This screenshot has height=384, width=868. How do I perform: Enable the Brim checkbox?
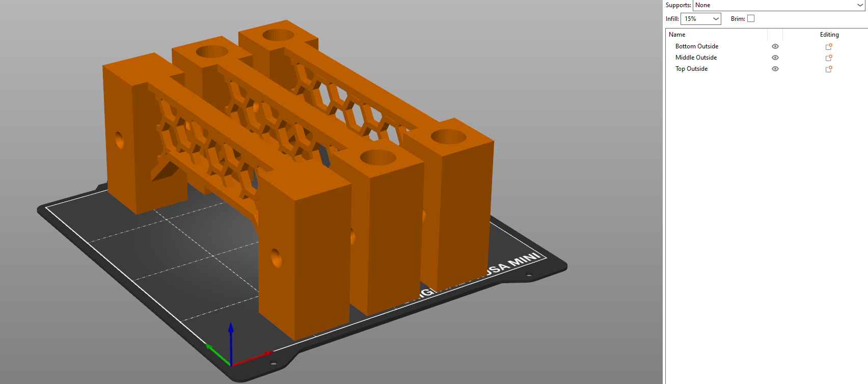pos(751,18)
